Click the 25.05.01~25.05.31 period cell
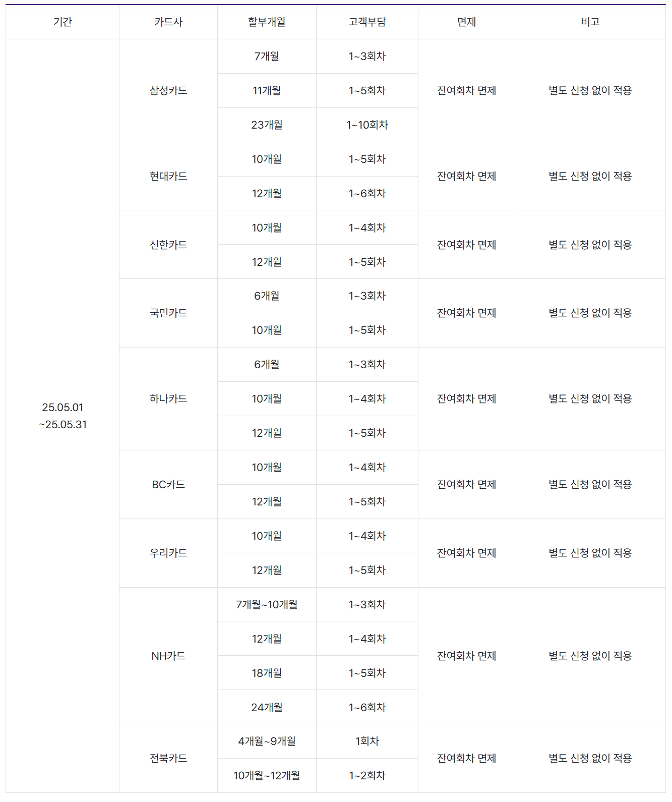672x802 pixels. 63,416
